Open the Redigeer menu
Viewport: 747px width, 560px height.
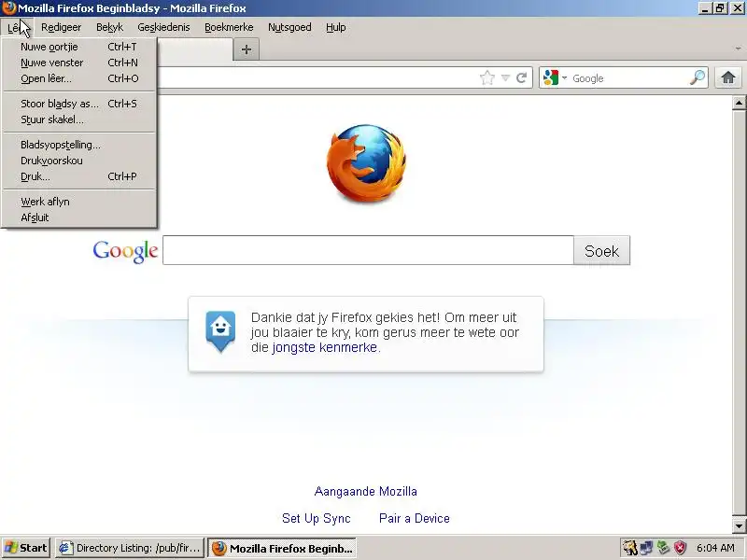click(x=61, y=27)
